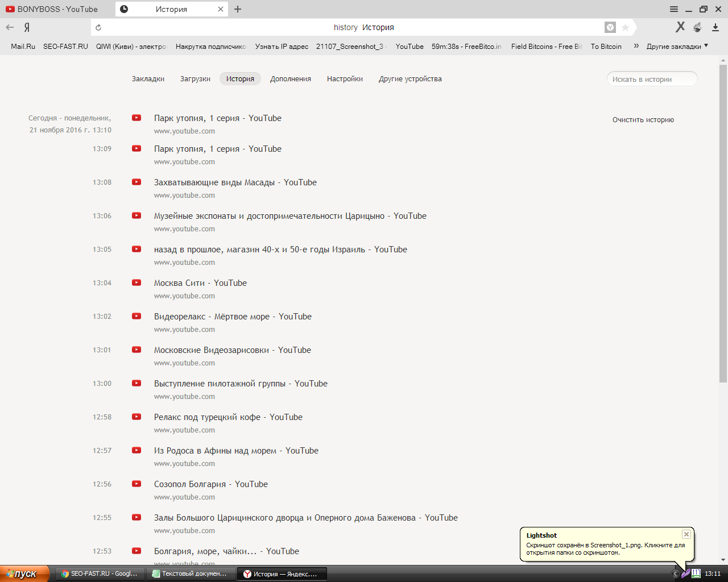Image resolution: width=728 pixels, height=582 pixels.
Task: Click the YouTube icon beside 'Музейные экспонаты' entry
Action: pyautogui.click(x=136, y=215)
